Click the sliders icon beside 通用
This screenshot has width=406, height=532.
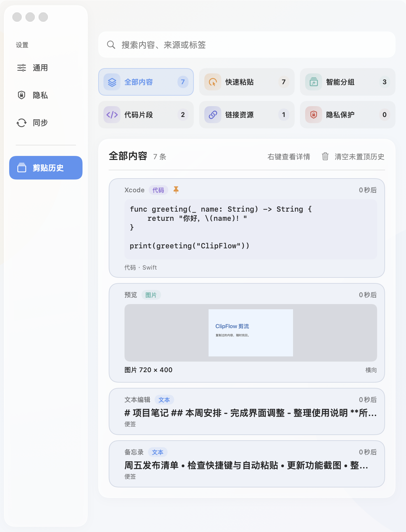22,68
